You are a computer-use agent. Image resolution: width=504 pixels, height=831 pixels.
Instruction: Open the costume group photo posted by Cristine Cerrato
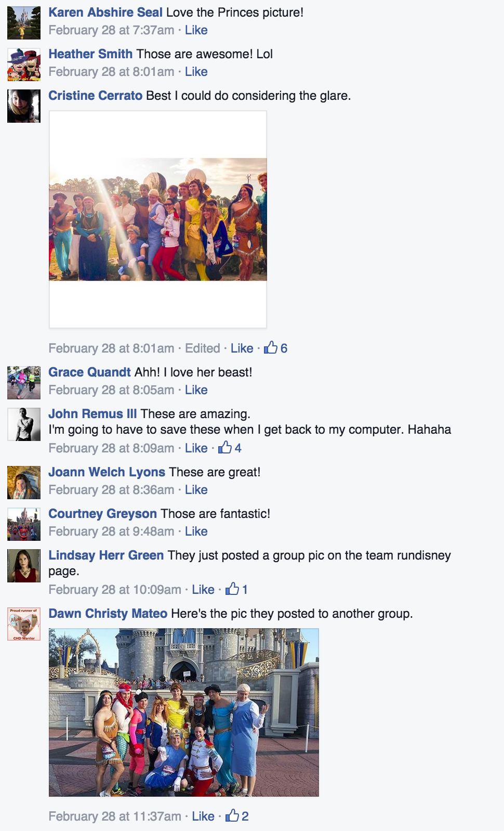[158, 219]
